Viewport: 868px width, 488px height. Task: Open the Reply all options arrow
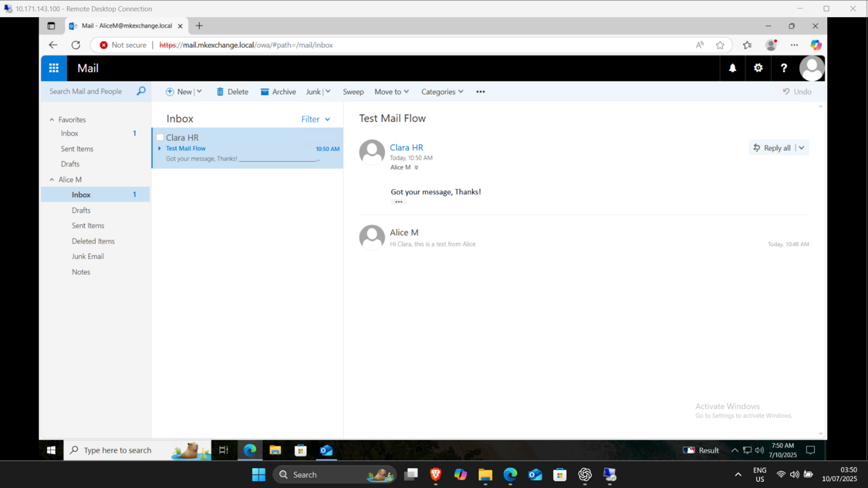pos(801,147)
